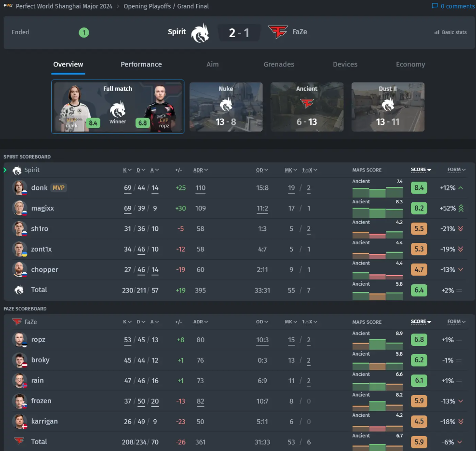Sort Spirit scoreboard by ADR column
Viewport: 476px width, 451px height.
tap(200, 170)
